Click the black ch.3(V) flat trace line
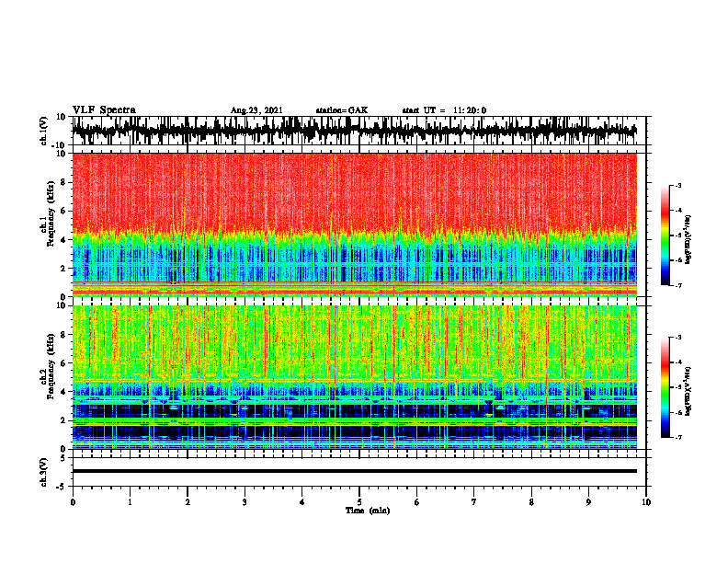The height and width of the screenshot is (563, 728). click(354, 471)
